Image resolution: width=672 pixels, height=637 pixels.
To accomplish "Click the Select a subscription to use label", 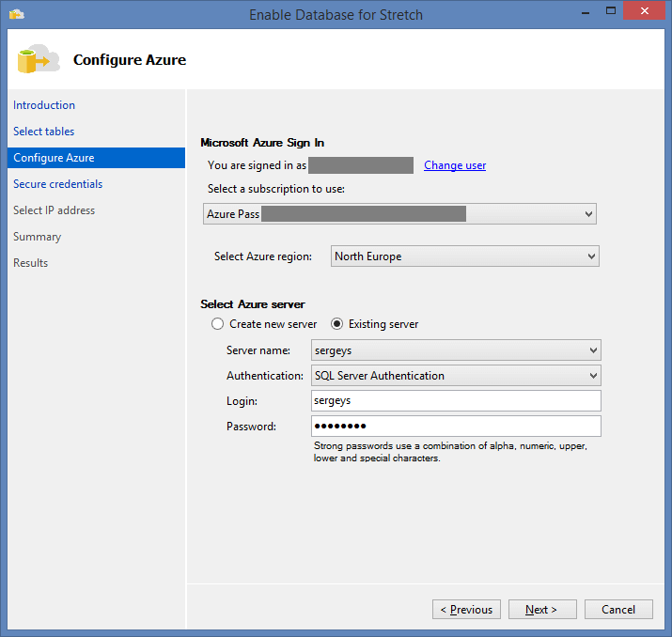I will pyautogui.click(x=276, y=189).
